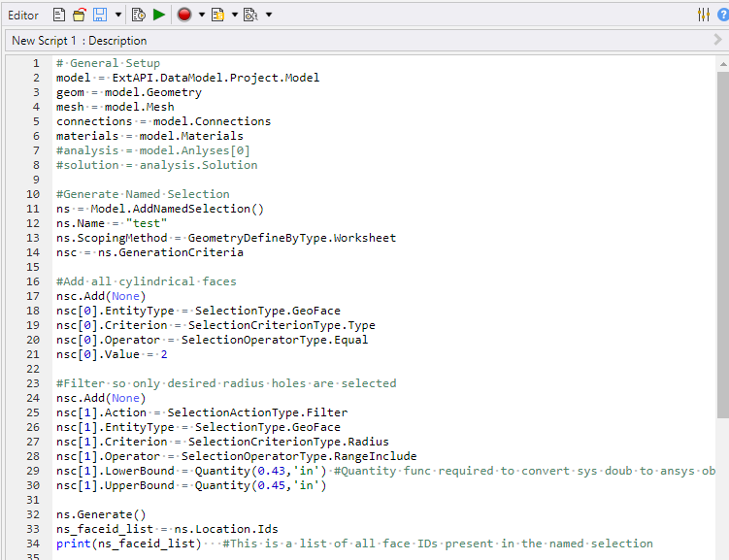Click "Quantity(0.43,'in')" on line 29

point(261,471)
